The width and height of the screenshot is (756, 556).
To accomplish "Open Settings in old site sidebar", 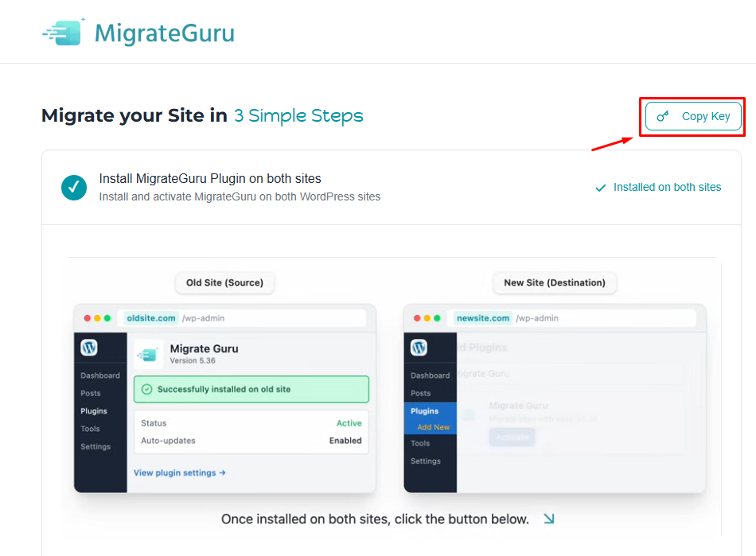I will coord(95,447).
